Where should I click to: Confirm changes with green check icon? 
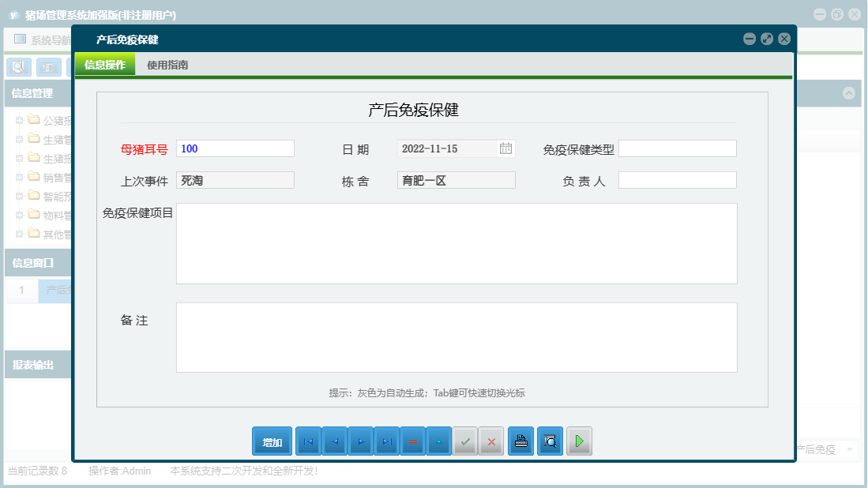pos(465,441)
